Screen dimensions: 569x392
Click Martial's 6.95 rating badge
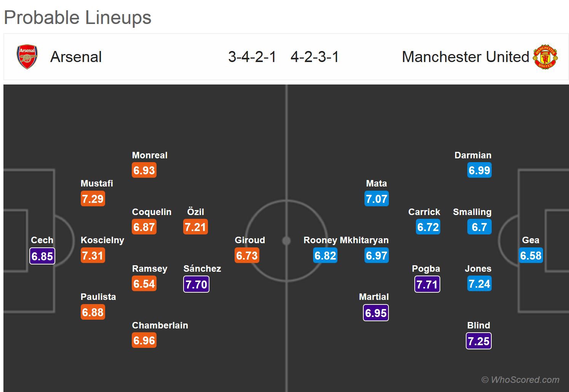click(376, 313)
